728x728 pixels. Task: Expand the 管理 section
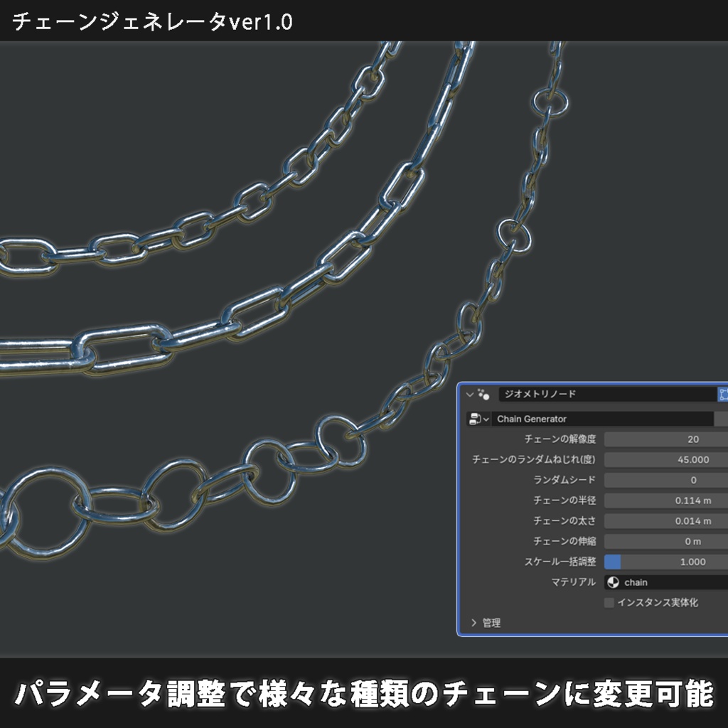487,623
